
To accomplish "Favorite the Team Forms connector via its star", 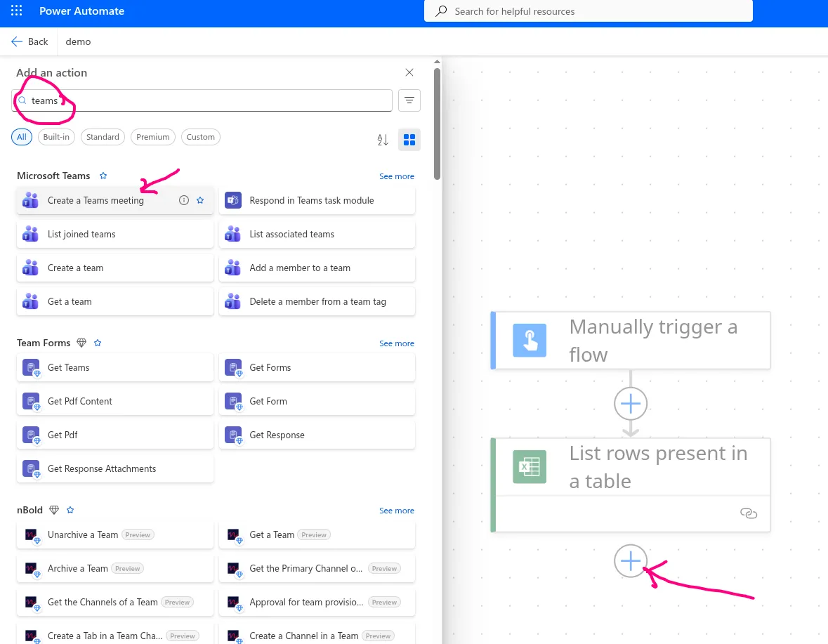I will (x=98, y=343).
